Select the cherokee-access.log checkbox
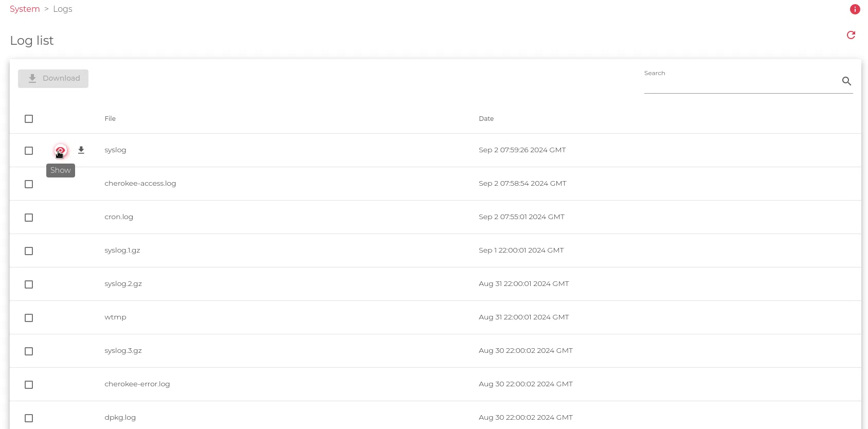This screenshot has height=429, width=868. pyautogui.click(x=29, y=184)
